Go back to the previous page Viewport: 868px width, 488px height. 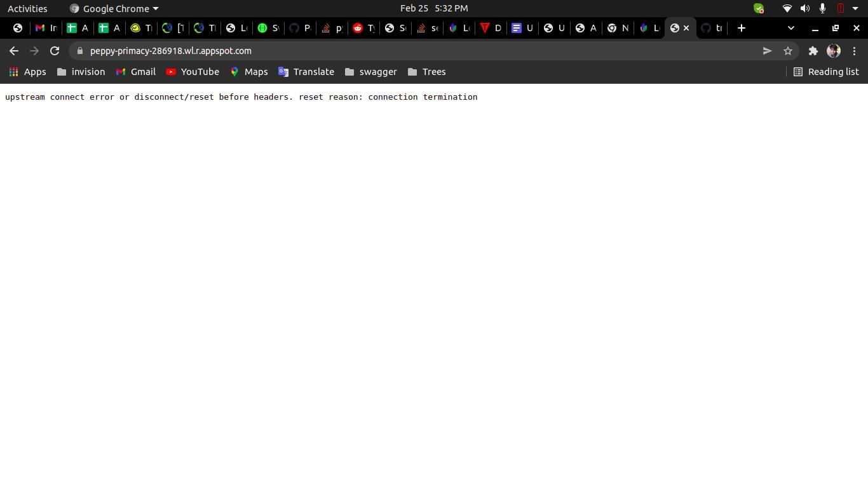[14, 51]
